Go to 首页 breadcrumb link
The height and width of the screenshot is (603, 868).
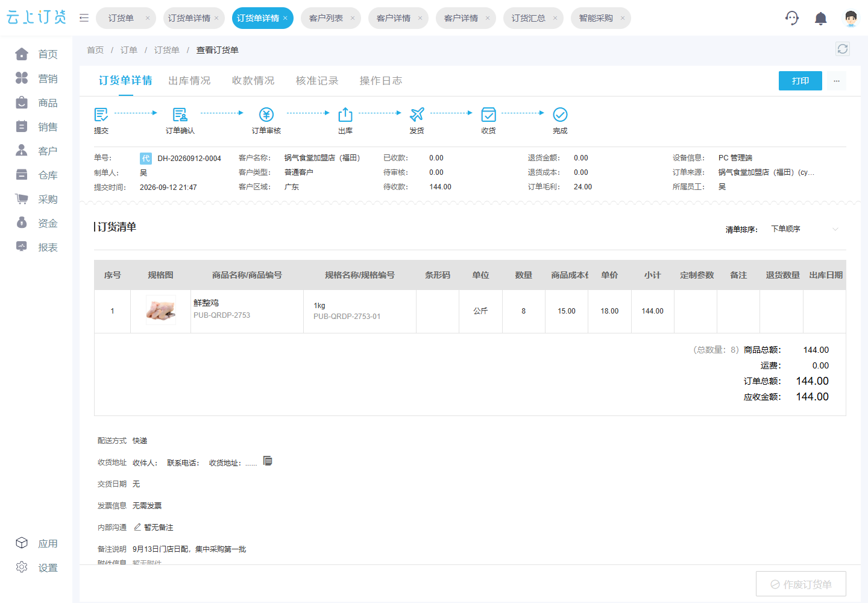point(95,50)
